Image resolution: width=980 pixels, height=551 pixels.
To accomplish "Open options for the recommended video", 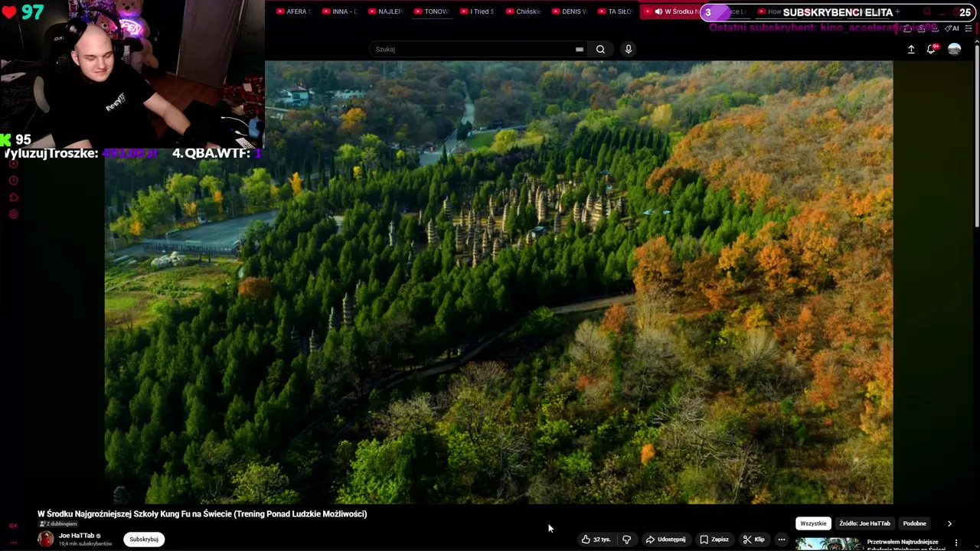I will (x=955, y=543).
